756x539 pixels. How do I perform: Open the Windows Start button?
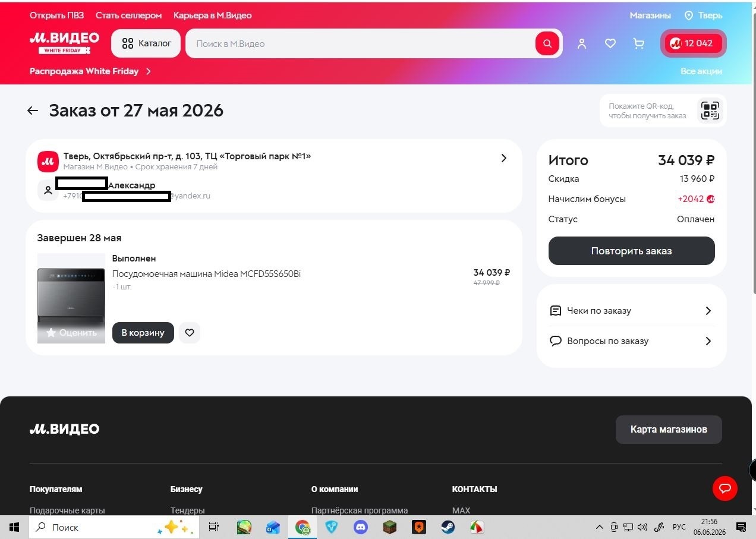(x=14, y=527)
